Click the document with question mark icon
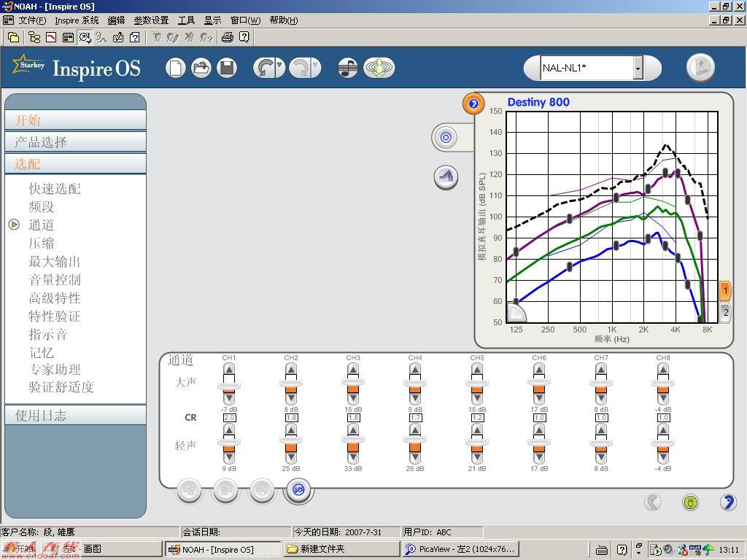 coord(135,37)
